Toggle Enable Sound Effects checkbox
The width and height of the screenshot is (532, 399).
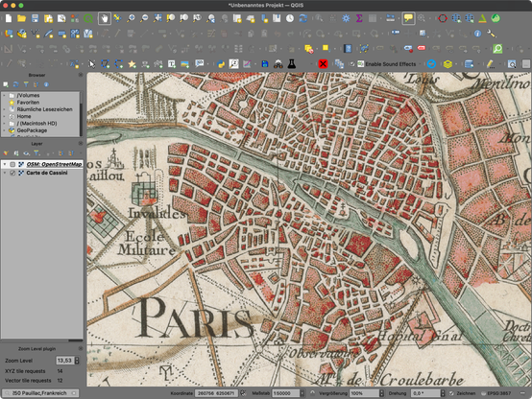point(352,64)
